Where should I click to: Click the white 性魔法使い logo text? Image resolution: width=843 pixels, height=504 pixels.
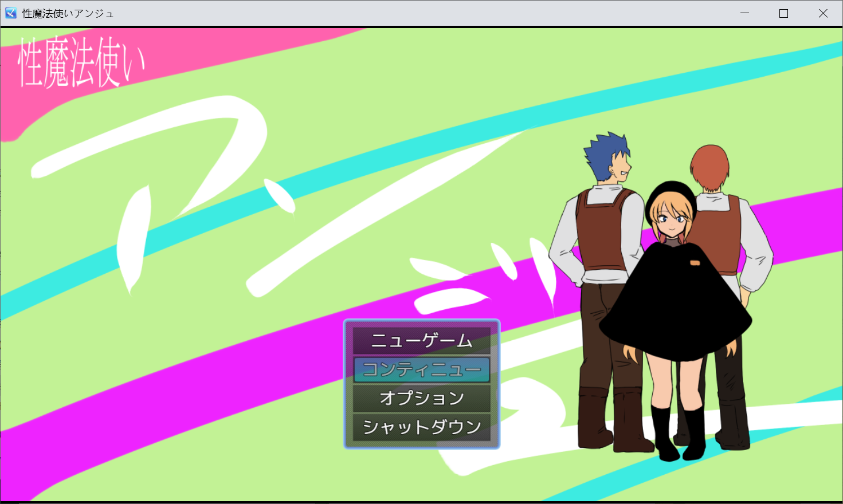(x=80, y=63)
